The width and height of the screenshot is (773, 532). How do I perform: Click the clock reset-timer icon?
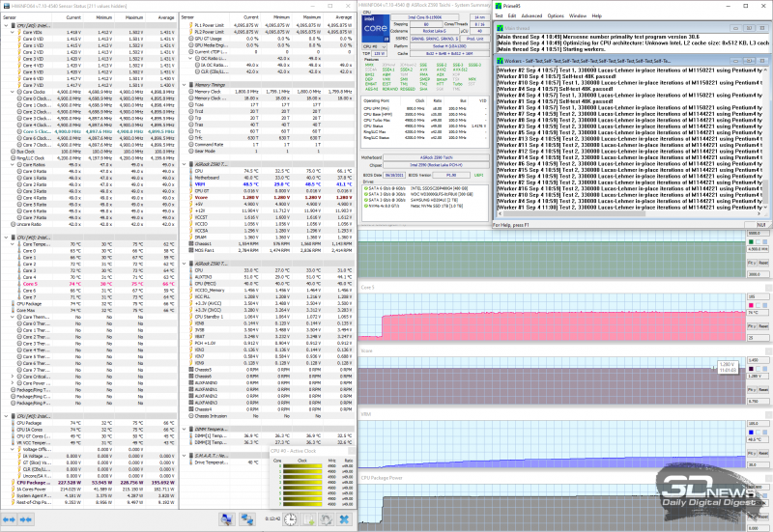(291, 519)
